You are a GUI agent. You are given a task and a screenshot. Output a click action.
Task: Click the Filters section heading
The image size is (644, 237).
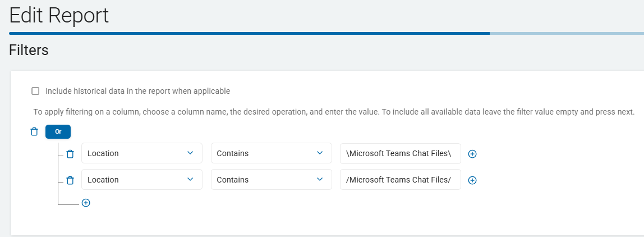click(x=29, y=50)
